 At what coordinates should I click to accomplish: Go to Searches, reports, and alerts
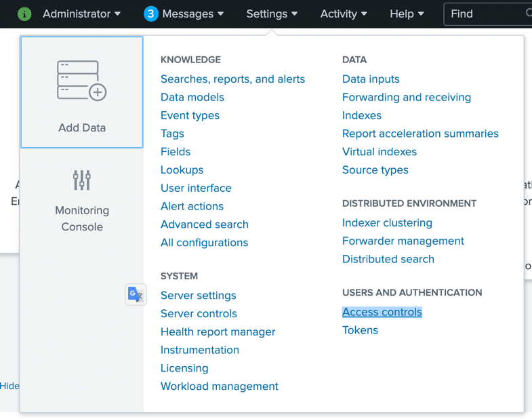point(232,79)
